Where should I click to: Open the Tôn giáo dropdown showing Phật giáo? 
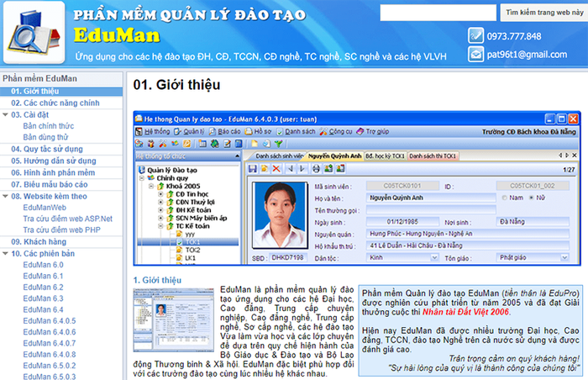click(x=564, y=257)
